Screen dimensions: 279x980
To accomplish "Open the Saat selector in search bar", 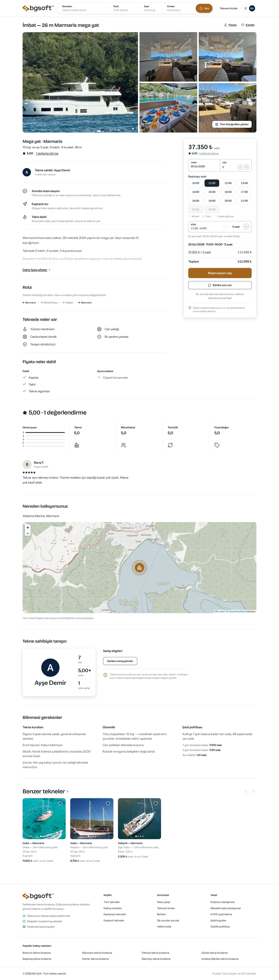I will 151,8.
